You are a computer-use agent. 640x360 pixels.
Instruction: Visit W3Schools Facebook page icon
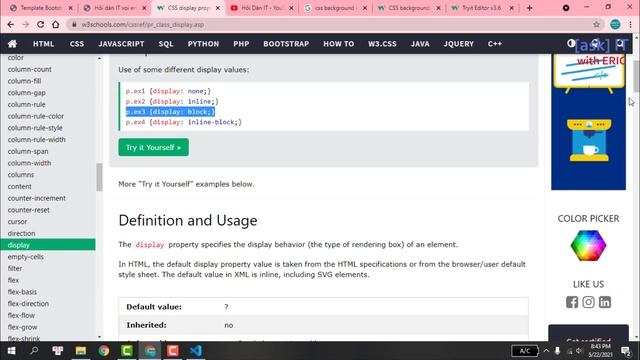pyautogui.click(x=572, y=302)
